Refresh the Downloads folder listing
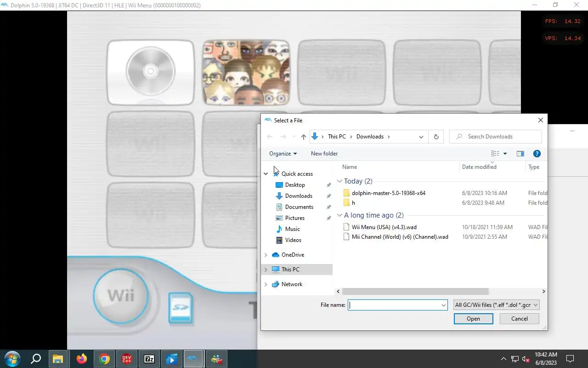This screenshot has height=368, width=588. (436, 137)
